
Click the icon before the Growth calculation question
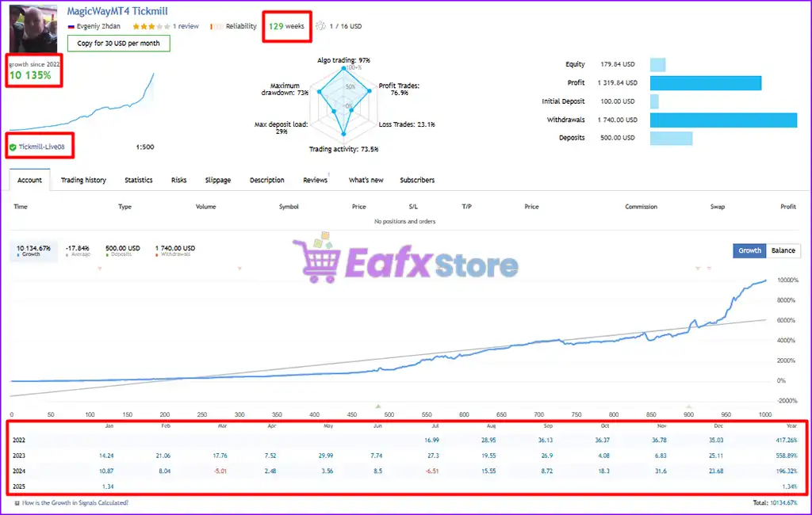(x=17, y=502)
